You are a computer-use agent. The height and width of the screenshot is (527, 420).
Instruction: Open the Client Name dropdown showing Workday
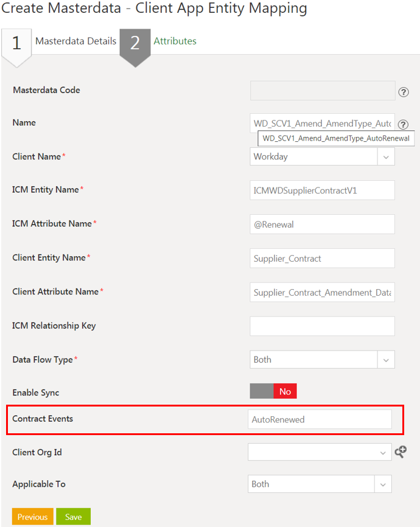pyautogui.click(x=386, y=156)
